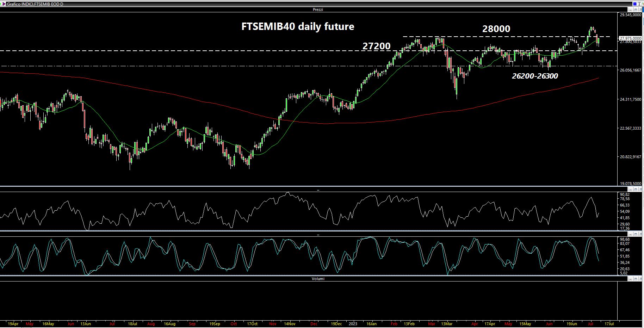The height and width of the screenshot is (328, 644).
Task: Click the 19Apr date on time axis
Action: coord(13,323)
